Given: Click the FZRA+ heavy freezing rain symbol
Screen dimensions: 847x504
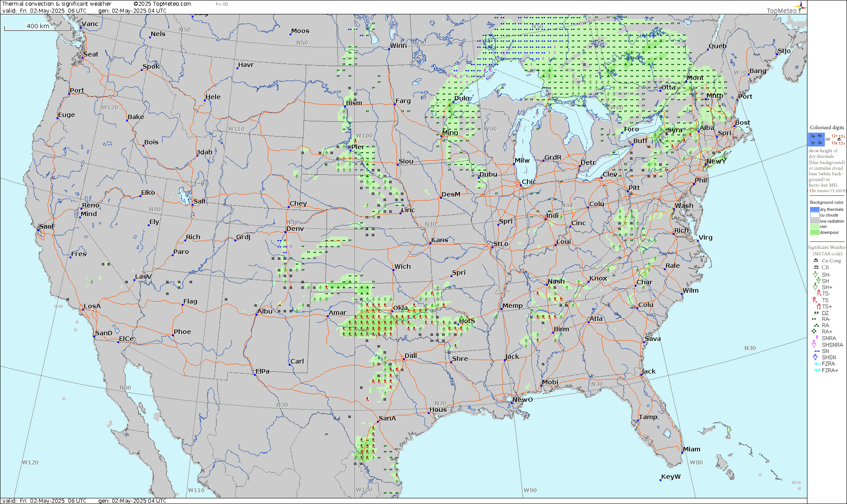Looking at the screenshot, I should click(817, 370).
